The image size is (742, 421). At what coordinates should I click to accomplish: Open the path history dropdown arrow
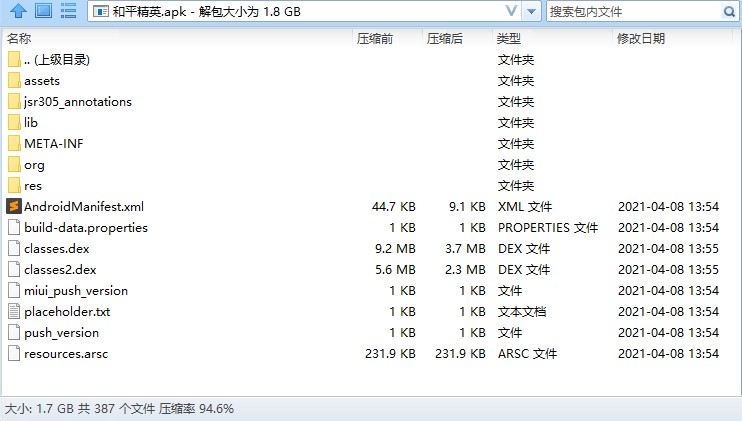pos(531,11)
